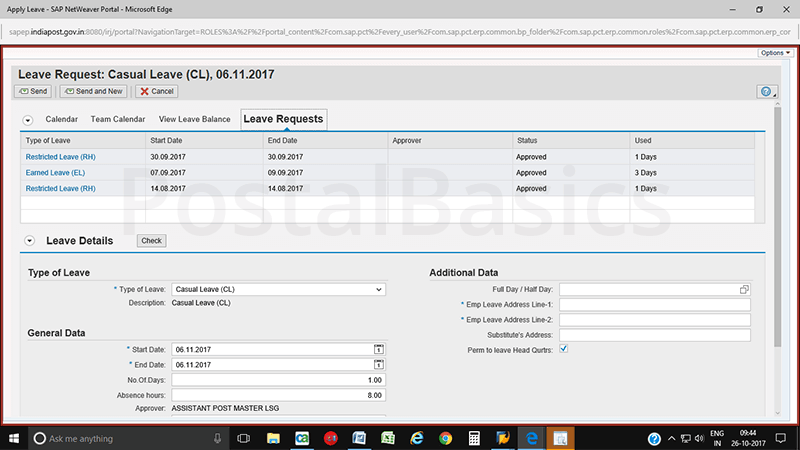Collapse the Leave Requests tab panel
The image size is (800, 450).
point(28,120)
